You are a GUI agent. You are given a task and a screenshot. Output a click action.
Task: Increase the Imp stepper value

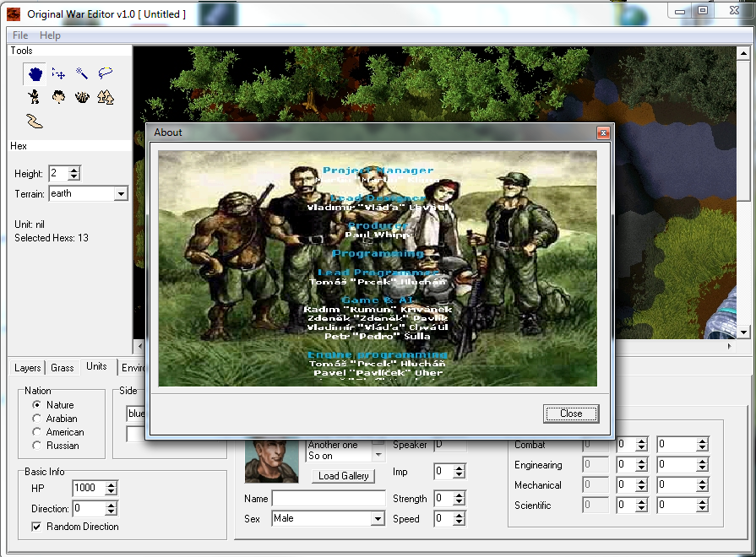(459, 468)
